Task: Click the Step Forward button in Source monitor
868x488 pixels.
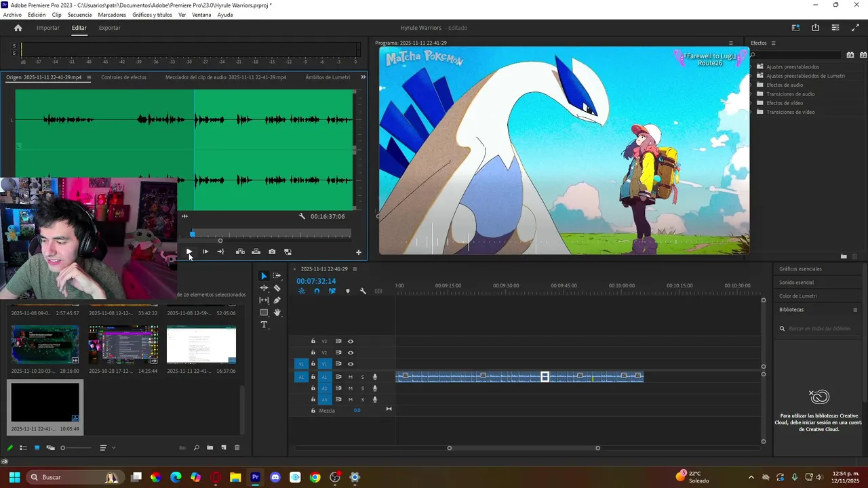Action: click(205, 251)
